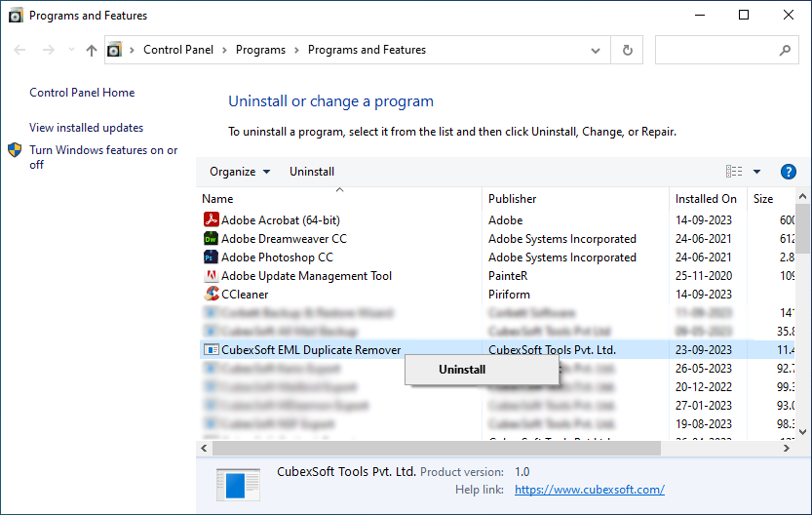
Task: Click the Adobe publisher cell for Acrobat
Action: click(x=505, y=220)
